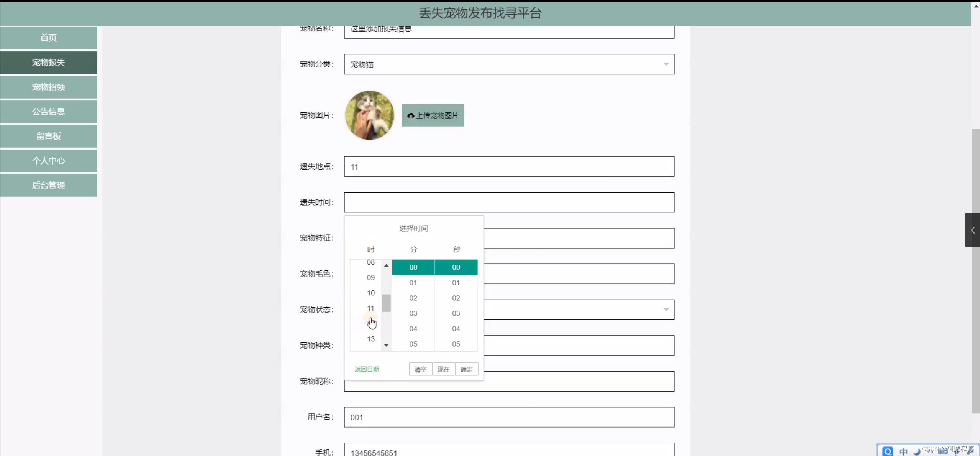Click the search icon in the IME tray

(887, 451)
